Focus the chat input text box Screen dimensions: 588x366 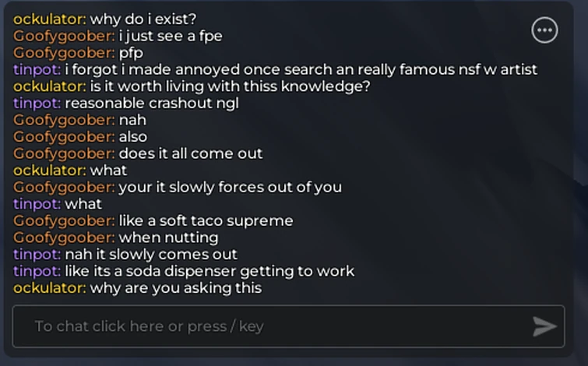click(288, 326)
